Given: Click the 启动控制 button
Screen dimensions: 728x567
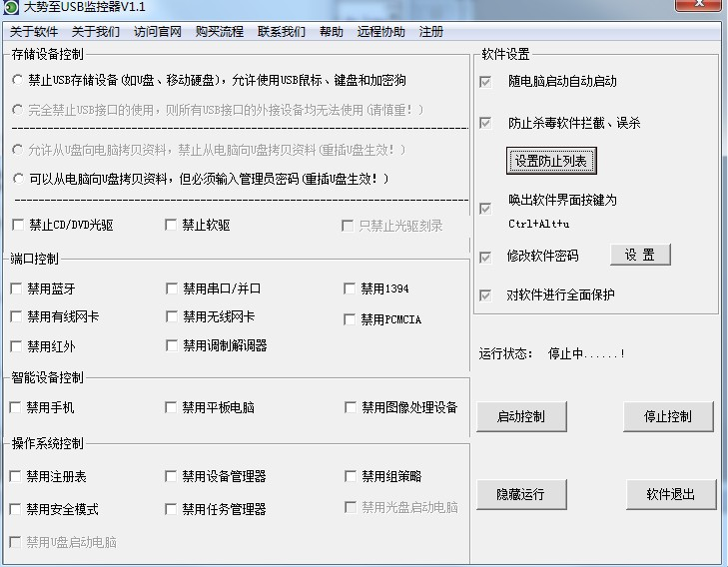Looking at the screenshot, I should 521,416.
